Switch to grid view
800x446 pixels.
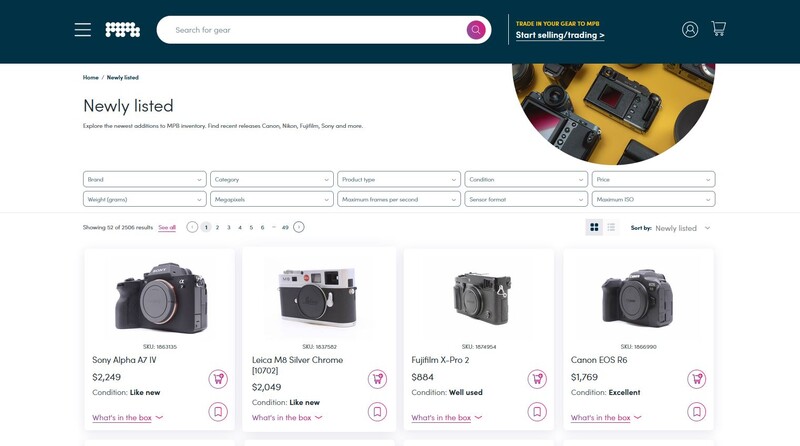[594, 227]
